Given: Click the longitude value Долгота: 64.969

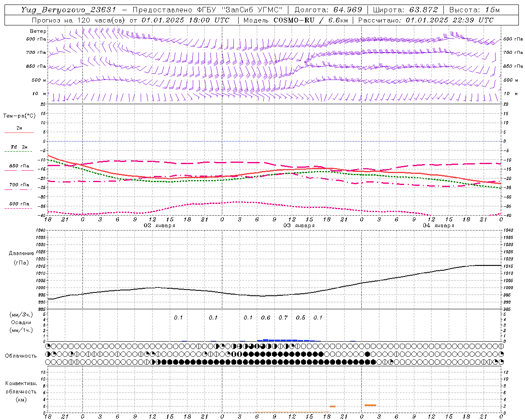Looking at the screenshot, I should tap(328, 10).
